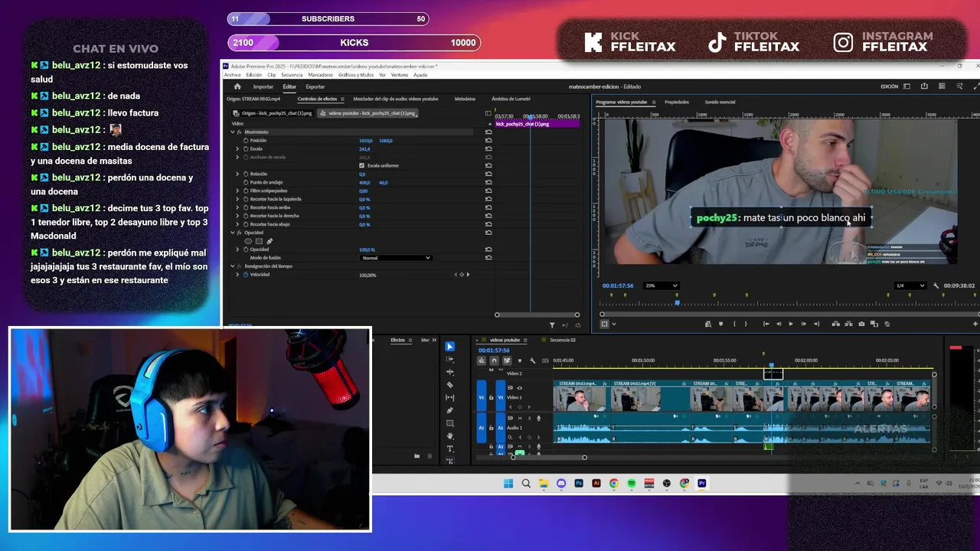The height and width of the screenshot is (551, 980).
Task: Open the Archivo menu
Action: [232, 75]
